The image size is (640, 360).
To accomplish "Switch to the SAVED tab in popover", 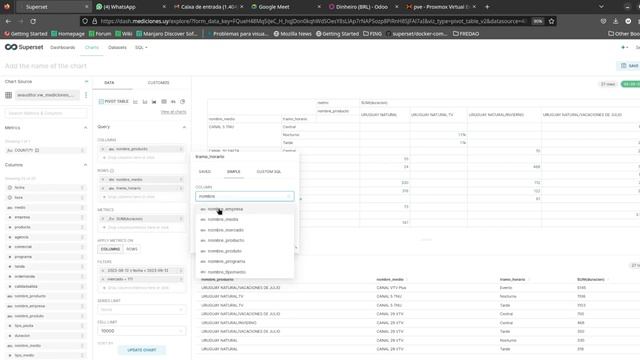I will tap(205, 172).
